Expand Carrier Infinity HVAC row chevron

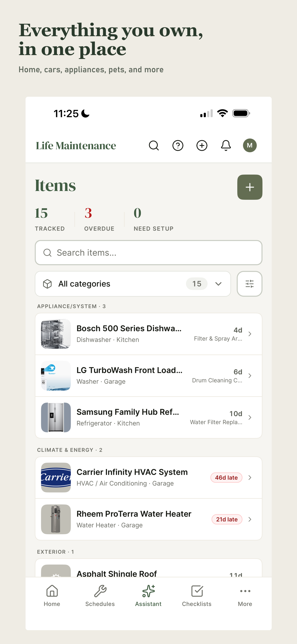(250, 477)
